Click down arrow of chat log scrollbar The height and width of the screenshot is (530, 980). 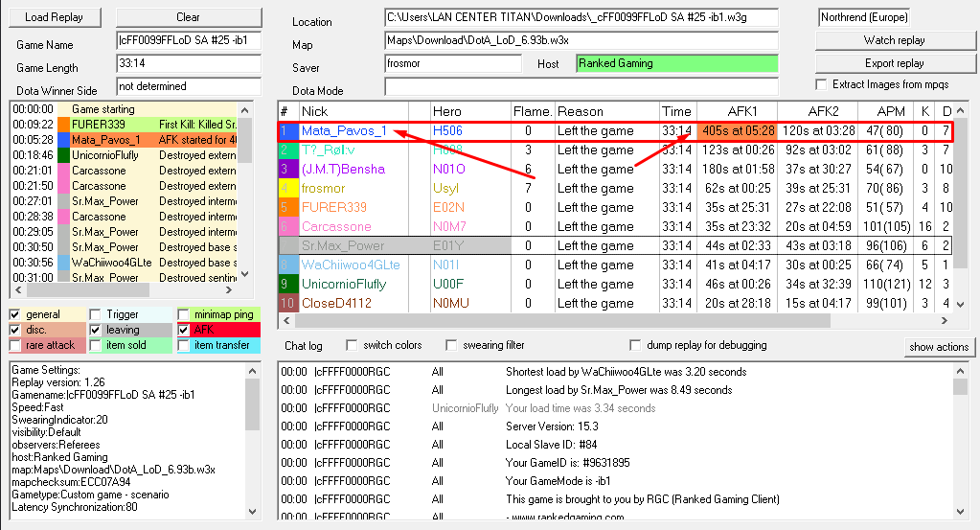[x=961, y=512]
